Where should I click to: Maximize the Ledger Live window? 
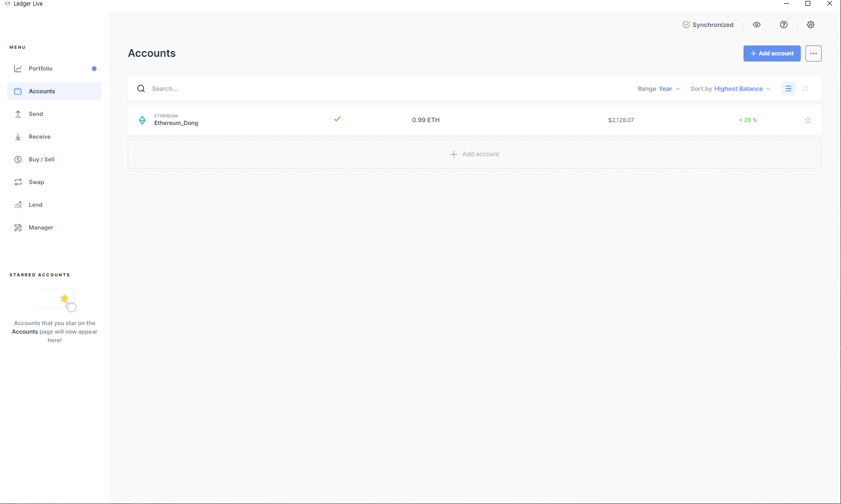pyautogui.click(x=808, y=4)
